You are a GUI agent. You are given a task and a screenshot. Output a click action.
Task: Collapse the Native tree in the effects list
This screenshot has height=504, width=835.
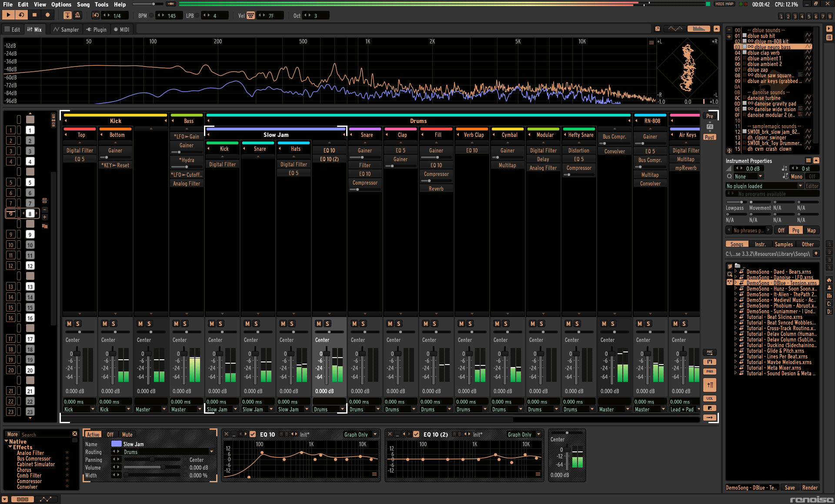pos(7,441)
